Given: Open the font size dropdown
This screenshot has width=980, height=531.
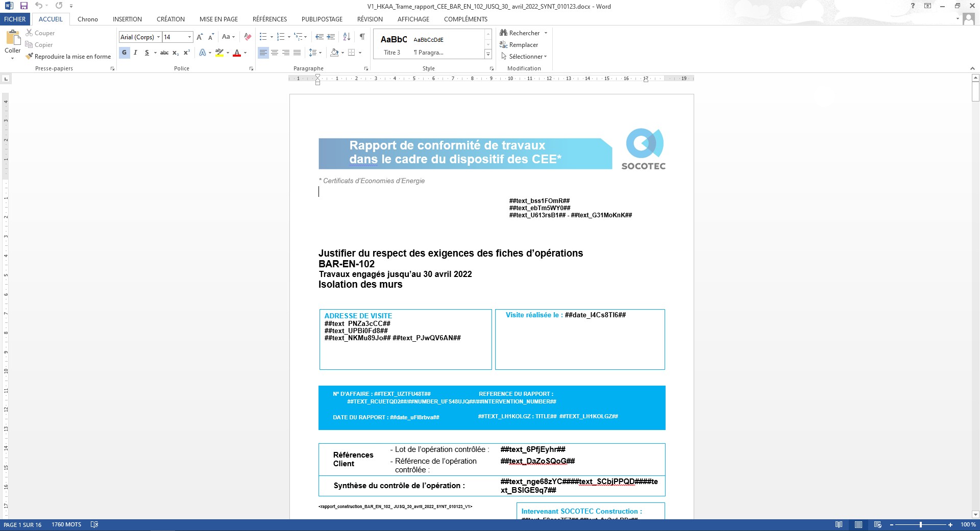Looking at the screenshot, I should tap(189, 37).
